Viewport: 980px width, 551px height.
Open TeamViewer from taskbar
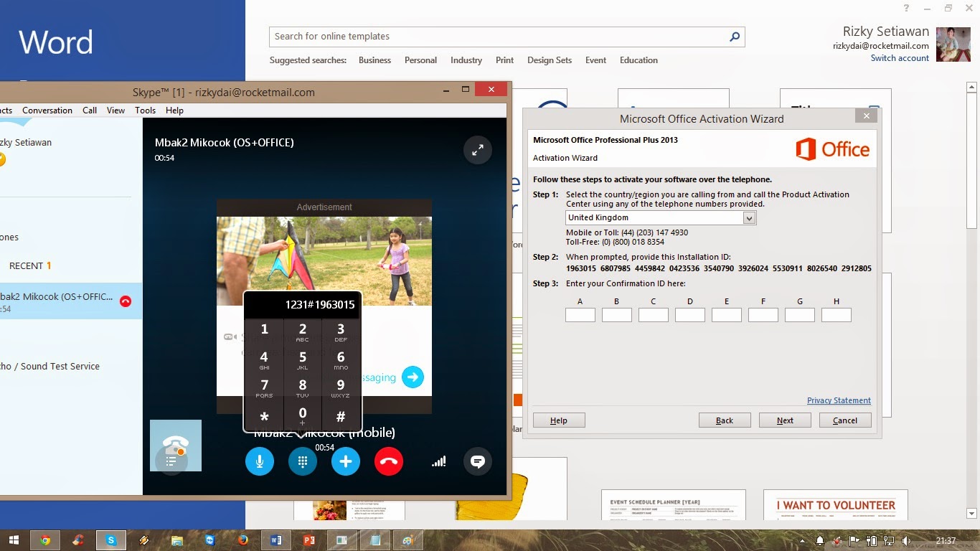(x=210, y=540)
